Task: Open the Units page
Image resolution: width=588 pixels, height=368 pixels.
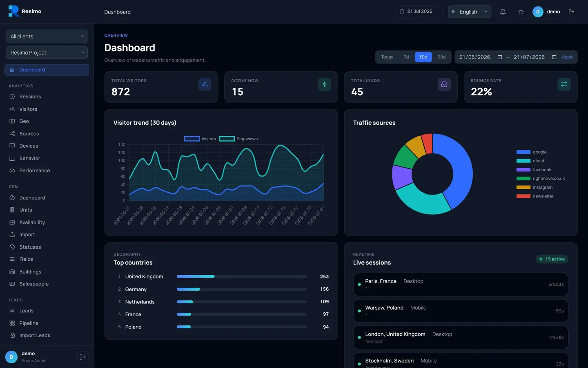Action: click(47, 210)
